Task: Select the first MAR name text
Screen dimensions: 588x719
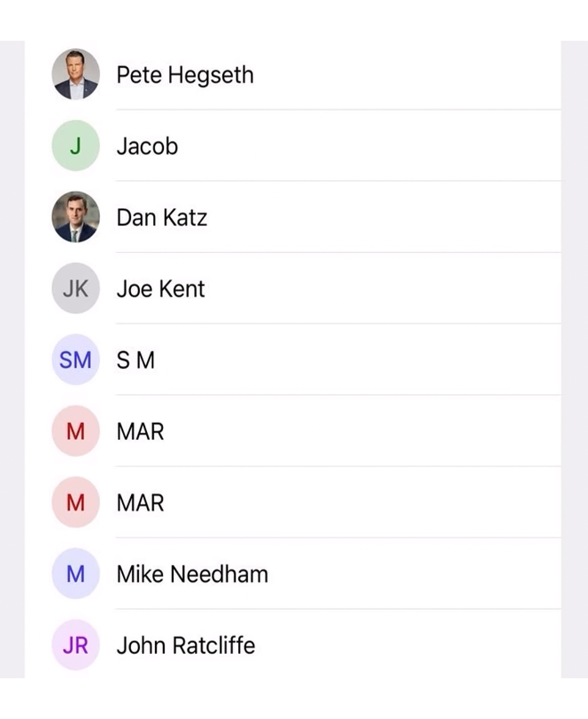Action: pos(140,432)
